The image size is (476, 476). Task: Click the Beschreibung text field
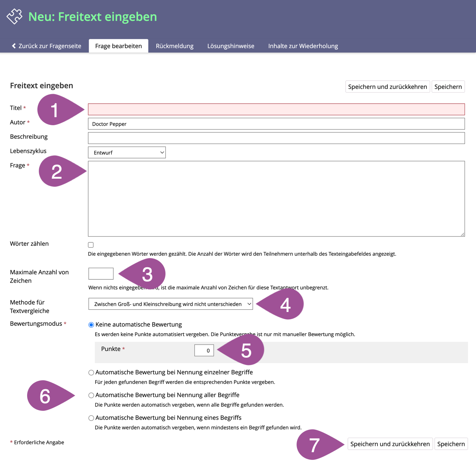[276, 138]
